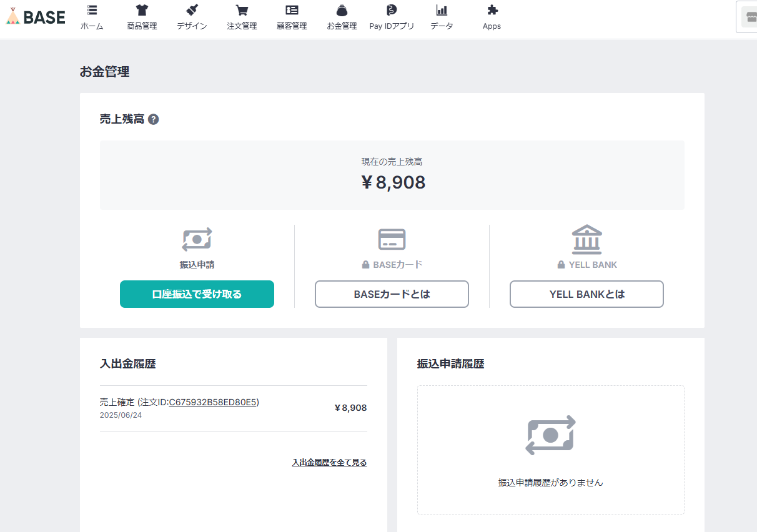Click the BASEカード credit card icon
Image resolution: width=757 pixels, height=532 pixels.
tap(392, 239)
